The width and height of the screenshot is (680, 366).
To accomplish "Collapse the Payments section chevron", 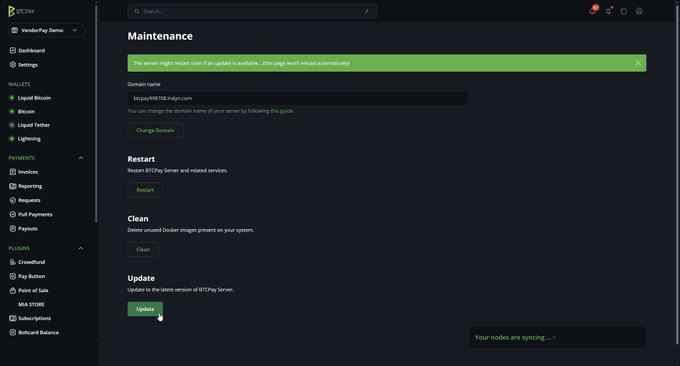I will 81,158.
